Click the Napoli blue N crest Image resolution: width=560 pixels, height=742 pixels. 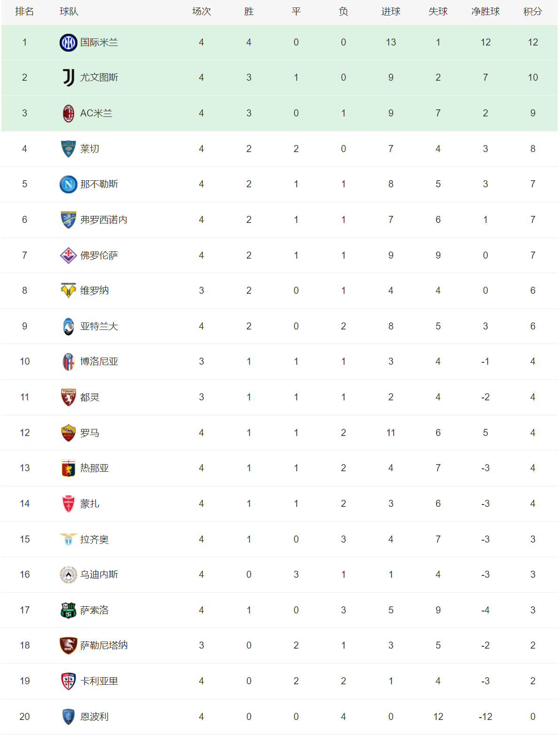click(69, 184)
